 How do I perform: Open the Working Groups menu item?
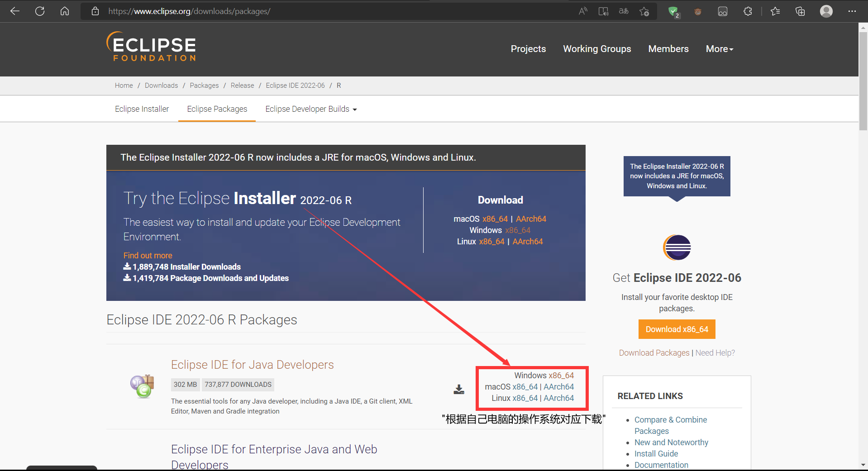click(x=597, y=49)
